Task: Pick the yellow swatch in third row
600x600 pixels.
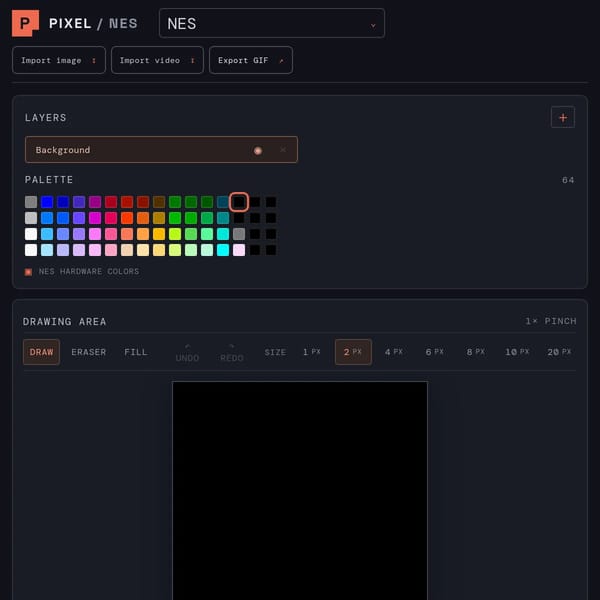Action: pos(159,234)
